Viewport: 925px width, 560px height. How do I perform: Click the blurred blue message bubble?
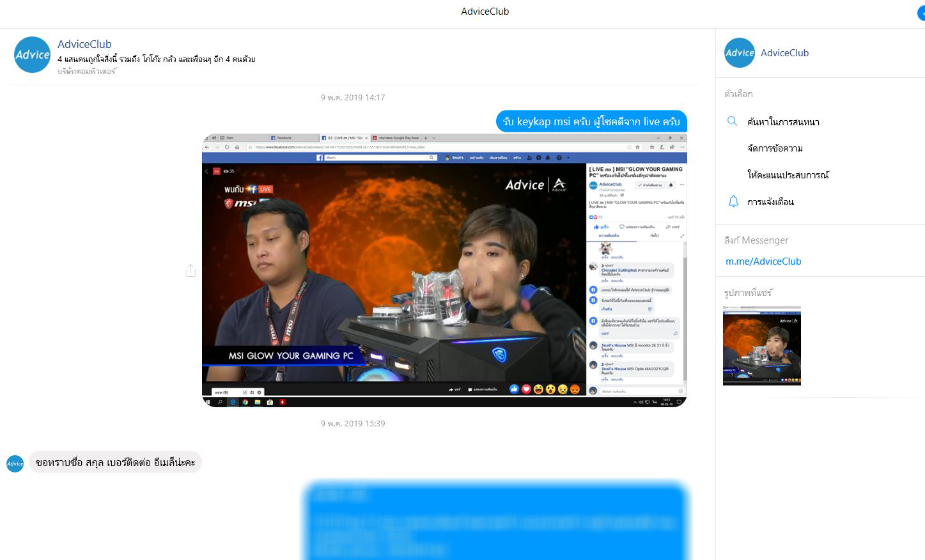tap(495, 521)
